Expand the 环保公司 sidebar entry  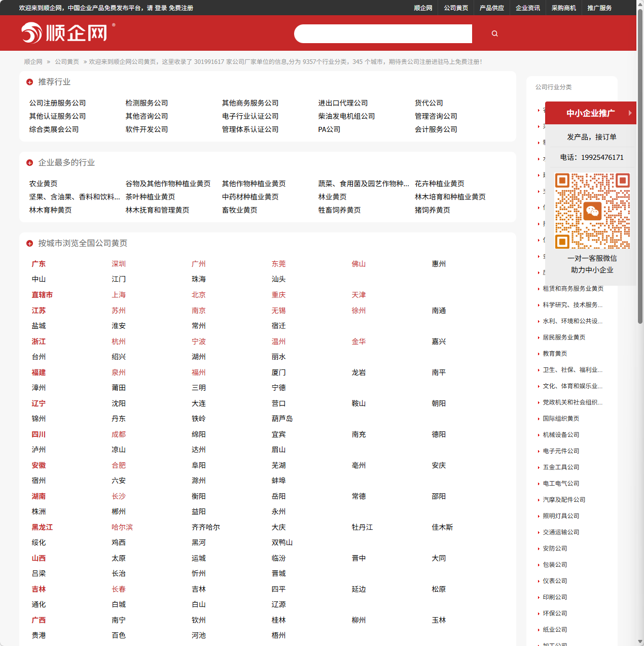tap(555, 614)
